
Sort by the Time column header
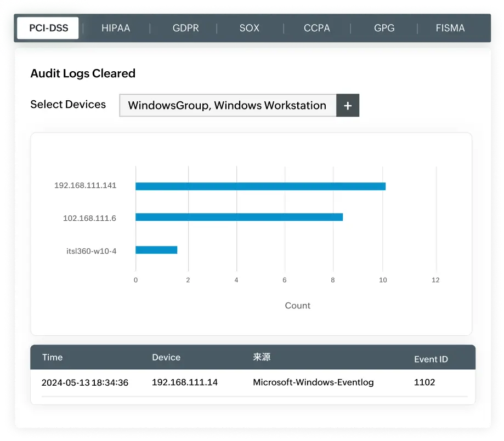pos(53,357)
